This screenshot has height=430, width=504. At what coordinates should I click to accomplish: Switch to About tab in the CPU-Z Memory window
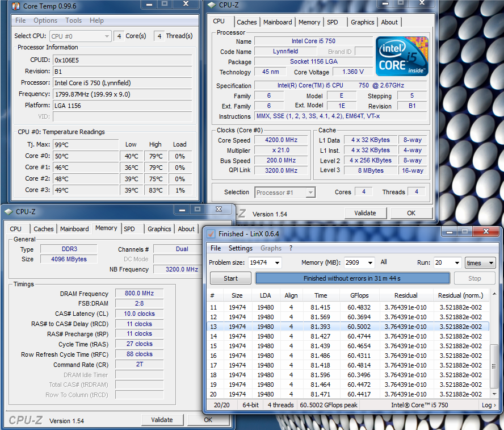[186, 229]
